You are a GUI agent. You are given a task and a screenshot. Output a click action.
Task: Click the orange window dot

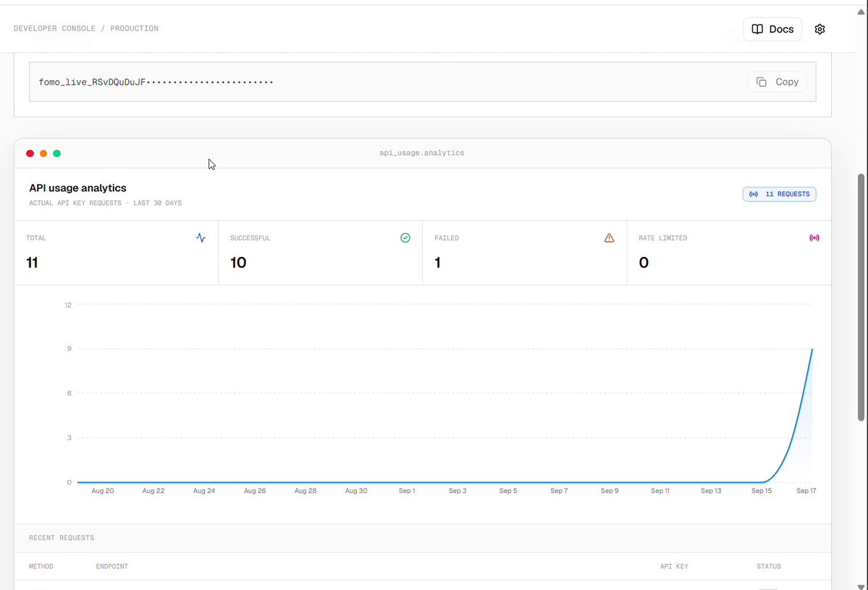43,153
